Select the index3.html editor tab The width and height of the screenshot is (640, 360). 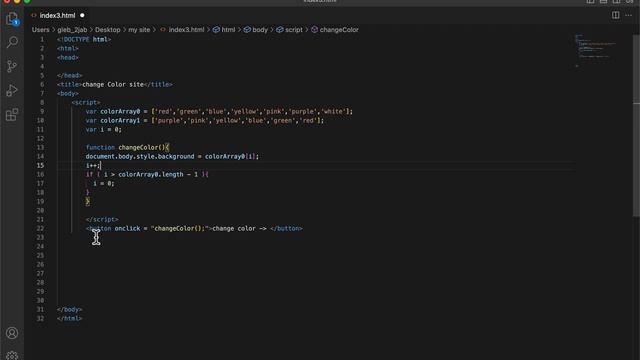(57, 16)
